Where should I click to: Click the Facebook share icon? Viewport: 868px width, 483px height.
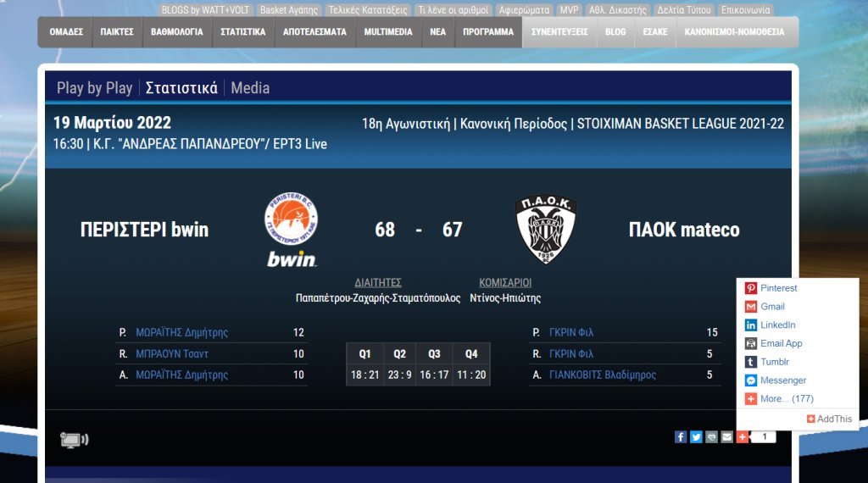(681, 437)
